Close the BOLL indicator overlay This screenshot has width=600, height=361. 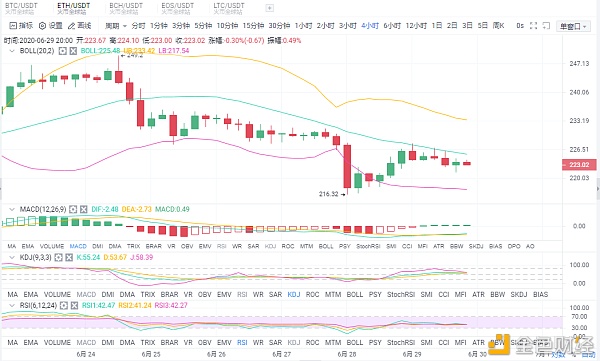pos(73,51)
